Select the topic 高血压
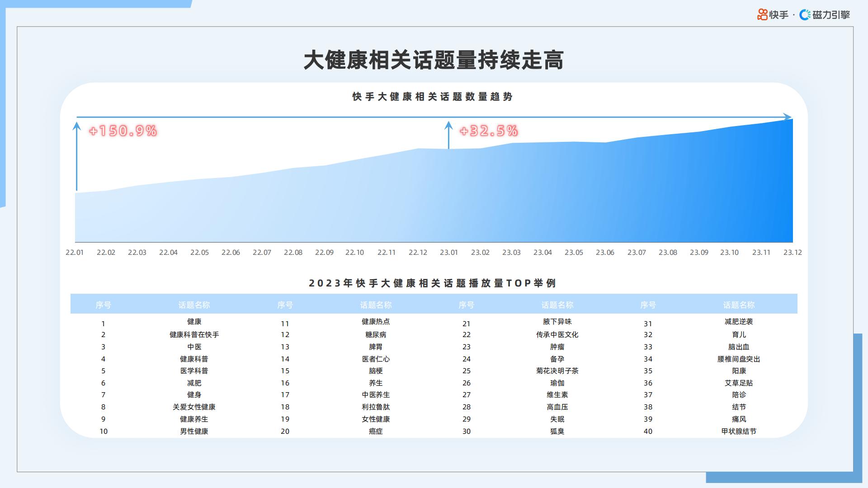 pos(557,407)
